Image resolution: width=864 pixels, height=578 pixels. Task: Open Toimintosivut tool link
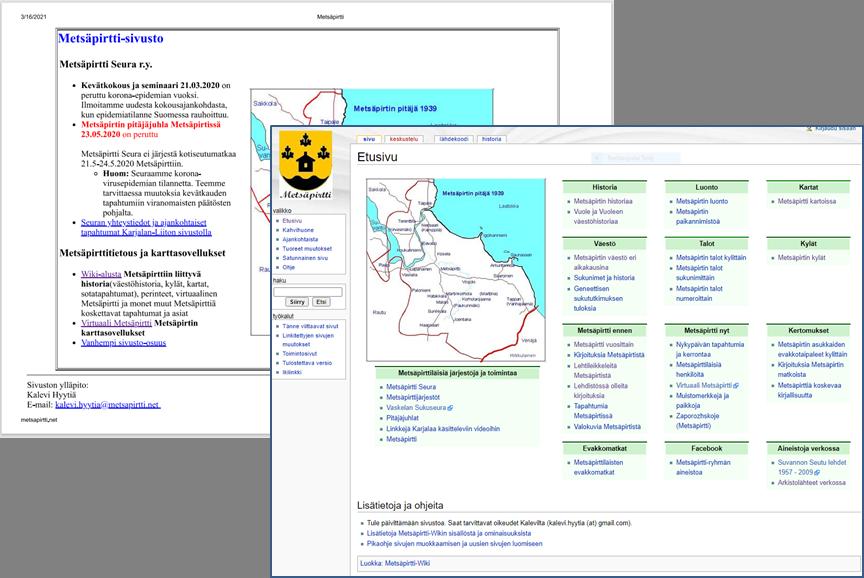(x=300, y=354)
